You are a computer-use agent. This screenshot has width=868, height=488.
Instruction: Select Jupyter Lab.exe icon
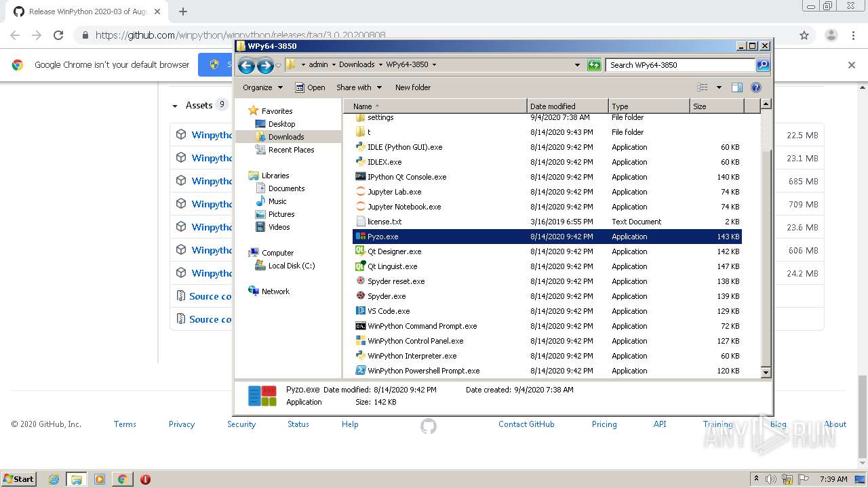[x=361, y=192]
